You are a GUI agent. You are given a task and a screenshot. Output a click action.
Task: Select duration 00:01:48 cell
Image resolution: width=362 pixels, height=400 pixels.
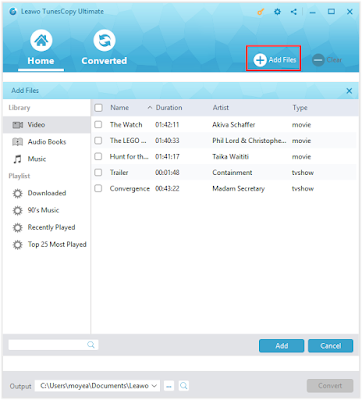pos(167,173)
